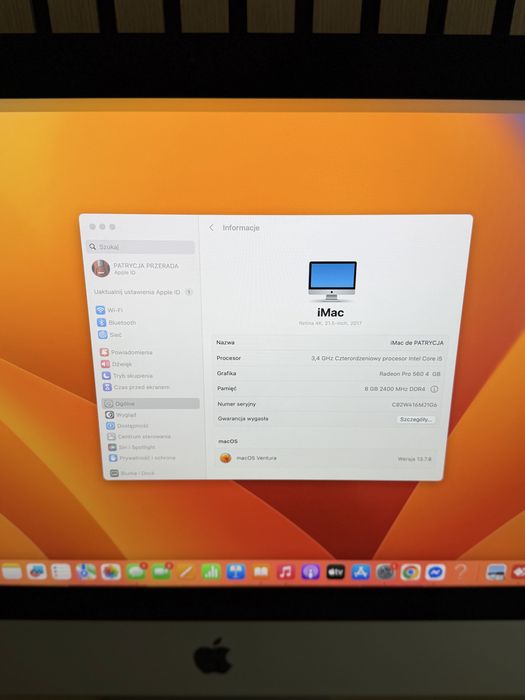Open Pages from the Dock

point(186,572)
